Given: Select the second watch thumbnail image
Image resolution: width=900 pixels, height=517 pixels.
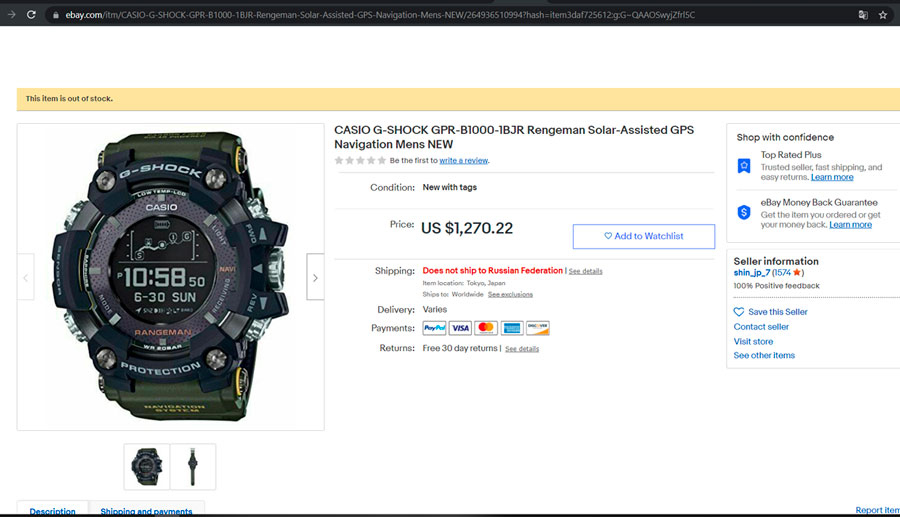Looking at the screenshot, I should coord(193,466).
